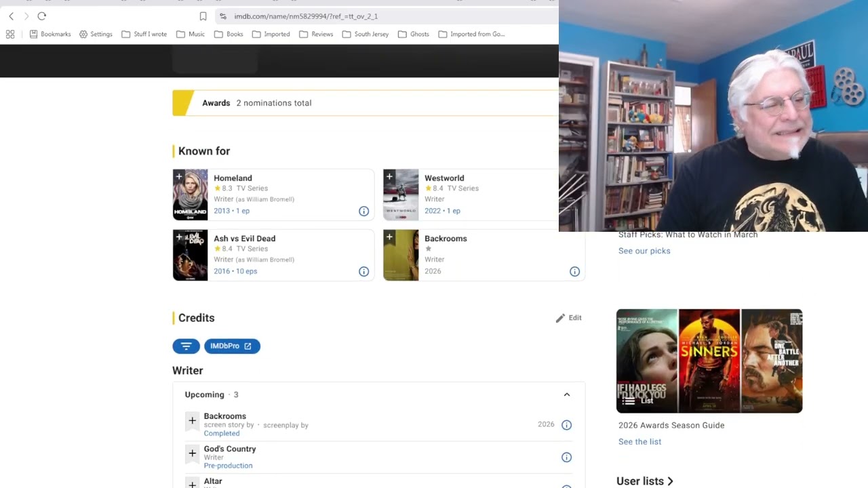Open the Books bookmark folder

(x=229, y=34)
